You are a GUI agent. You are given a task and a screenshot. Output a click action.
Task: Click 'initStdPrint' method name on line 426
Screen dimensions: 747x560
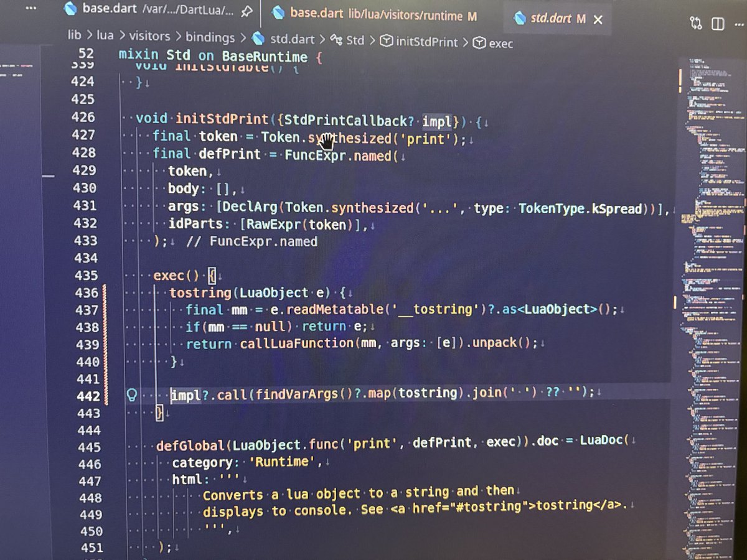(x=222, y=118)
